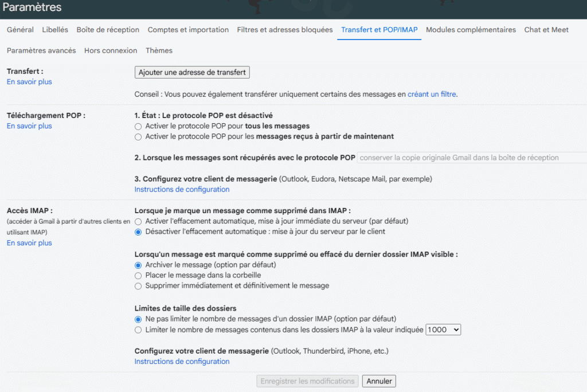Click Ajouter une adresse de transfert button
Viewport: 587px width, 392px height.
tap(192, 72)
